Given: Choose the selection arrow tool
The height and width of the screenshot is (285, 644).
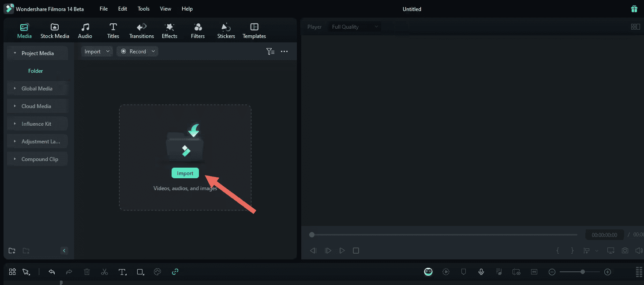Looking at the screenshot, I should coord(26,272).
